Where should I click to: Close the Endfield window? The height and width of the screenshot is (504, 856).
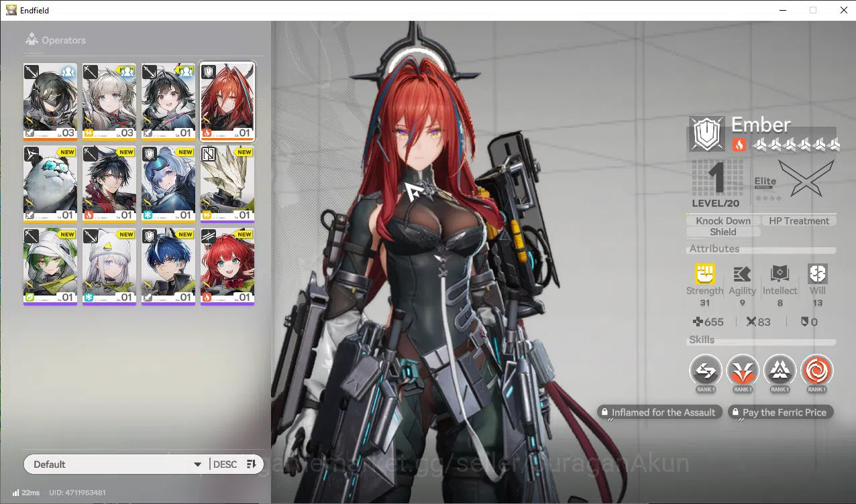coord(844,10)
